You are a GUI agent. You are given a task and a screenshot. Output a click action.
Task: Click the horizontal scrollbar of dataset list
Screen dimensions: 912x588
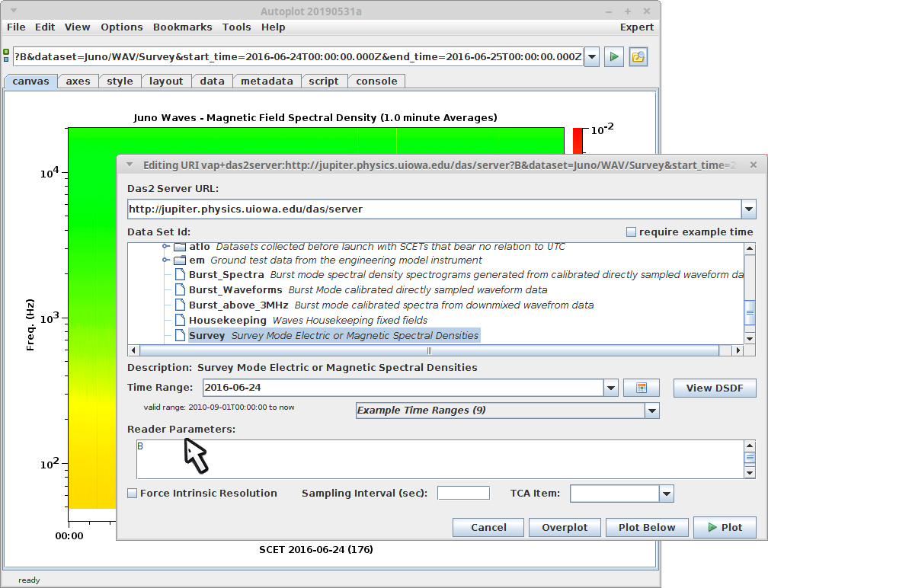click(x=429, y=350)
